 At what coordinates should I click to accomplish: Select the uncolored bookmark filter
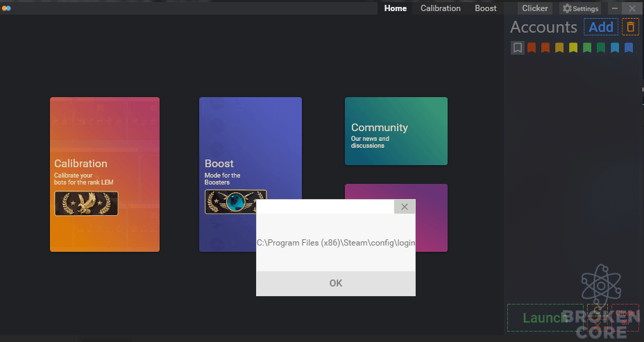pos(518,48)
